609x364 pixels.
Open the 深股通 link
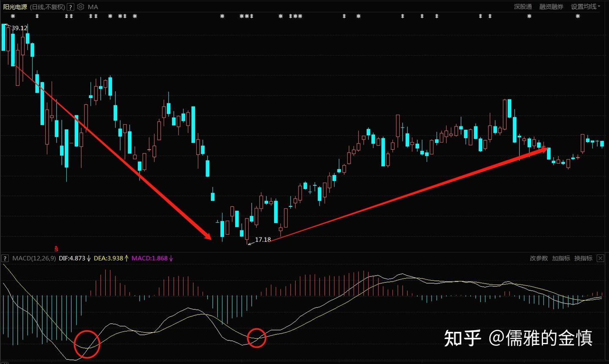[523, 7]
